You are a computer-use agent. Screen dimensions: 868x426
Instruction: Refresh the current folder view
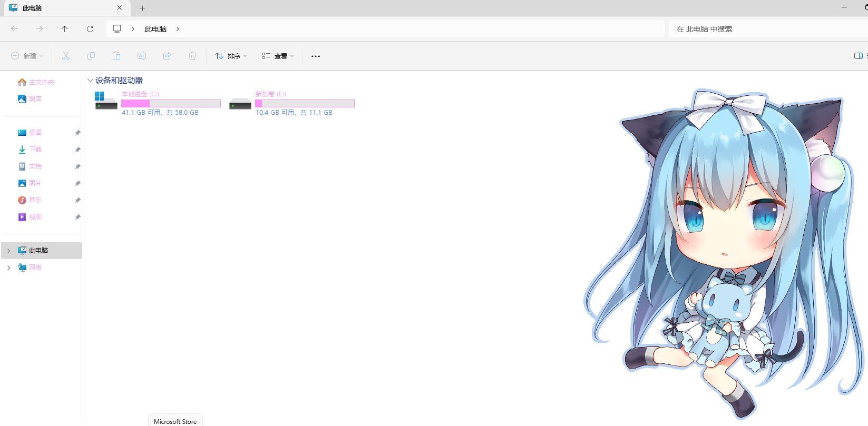point(90,29)
